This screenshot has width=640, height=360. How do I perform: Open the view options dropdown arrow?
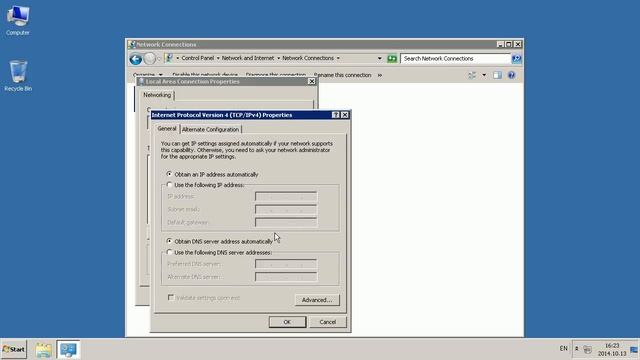484,75
